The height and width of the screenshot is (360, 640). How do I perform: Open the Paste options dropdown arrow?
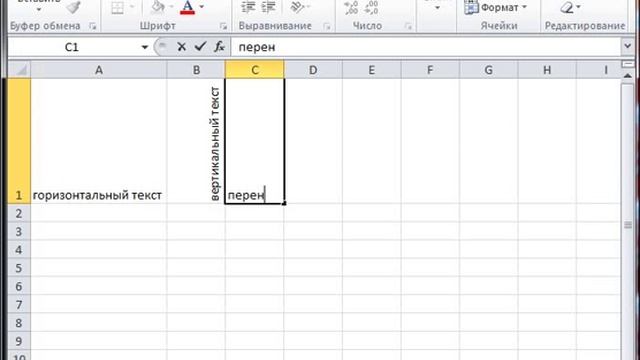pos(39,9)
